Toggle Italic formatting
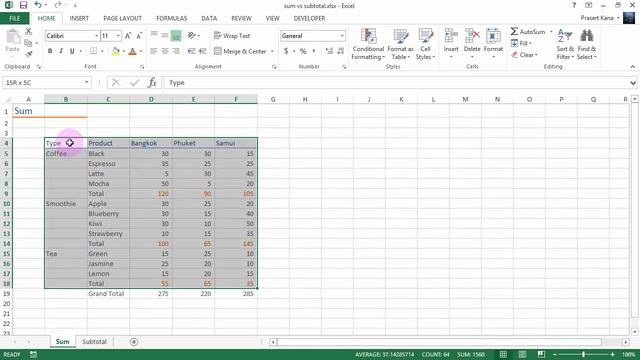The width and height of the screenshot is (640, 360). point(61,51)
